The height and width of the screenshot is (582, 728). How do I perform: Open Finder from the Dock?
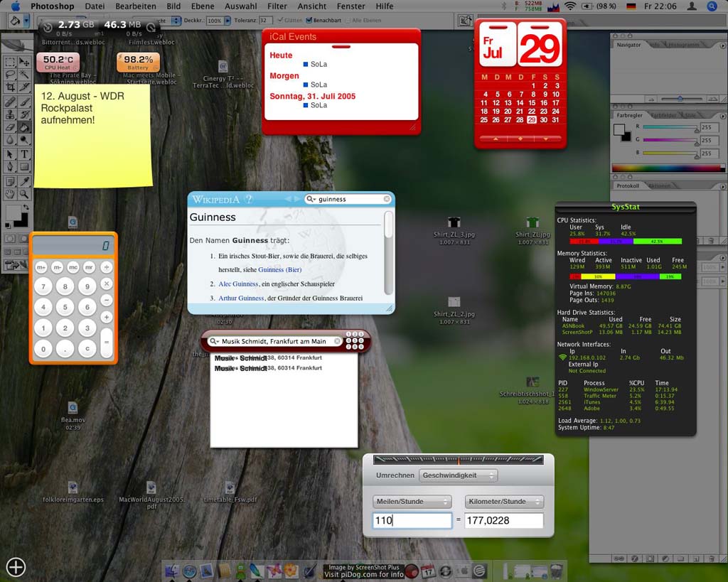coord(172,571)
